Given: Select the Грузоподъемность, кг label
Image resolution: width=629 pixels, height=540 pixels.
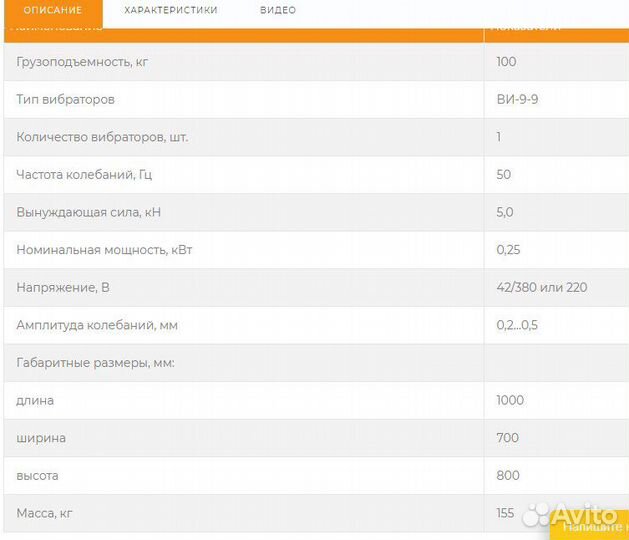Looking at the screenshot, I should click(x=82, y=62).
